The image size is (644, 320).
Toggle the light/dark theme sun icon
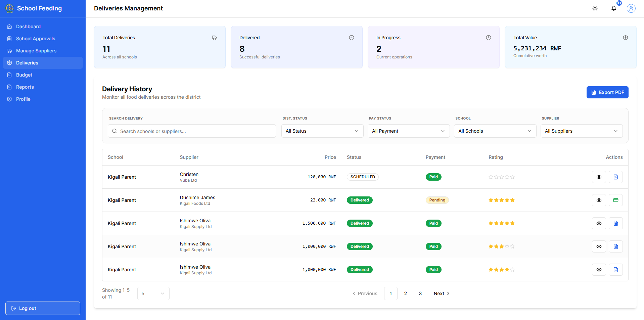tap(595, 8)
